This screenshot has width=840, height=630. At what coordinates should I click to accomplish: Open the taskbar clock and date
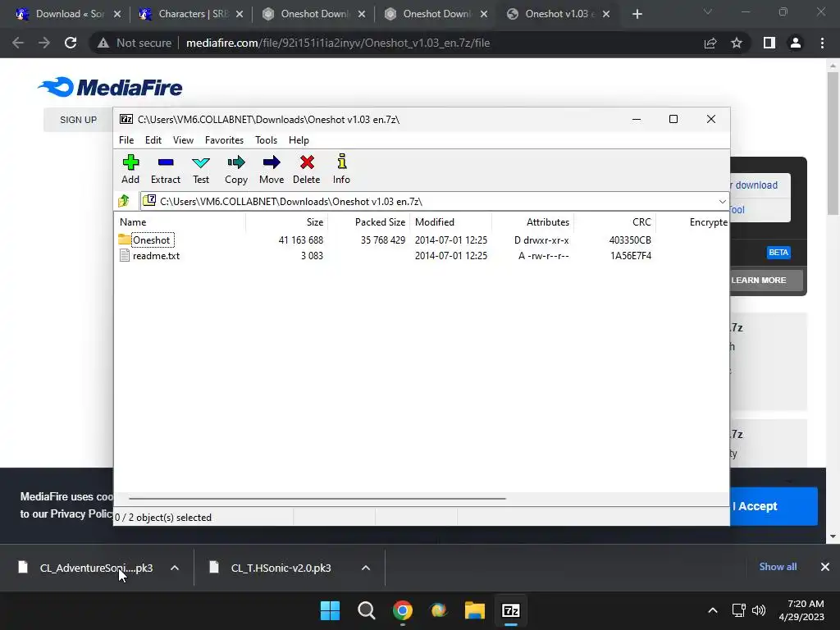[x=801, y=610]
